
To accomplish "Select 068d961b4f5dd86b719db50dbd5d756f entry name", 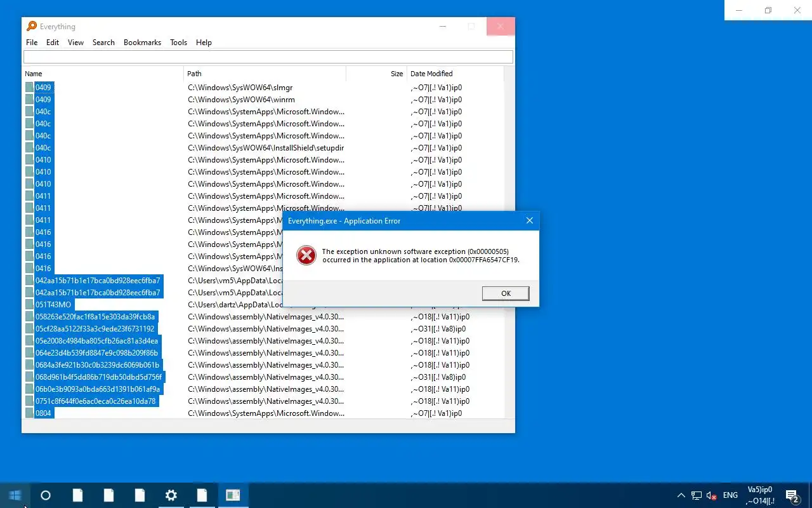I will pos(99,377).
